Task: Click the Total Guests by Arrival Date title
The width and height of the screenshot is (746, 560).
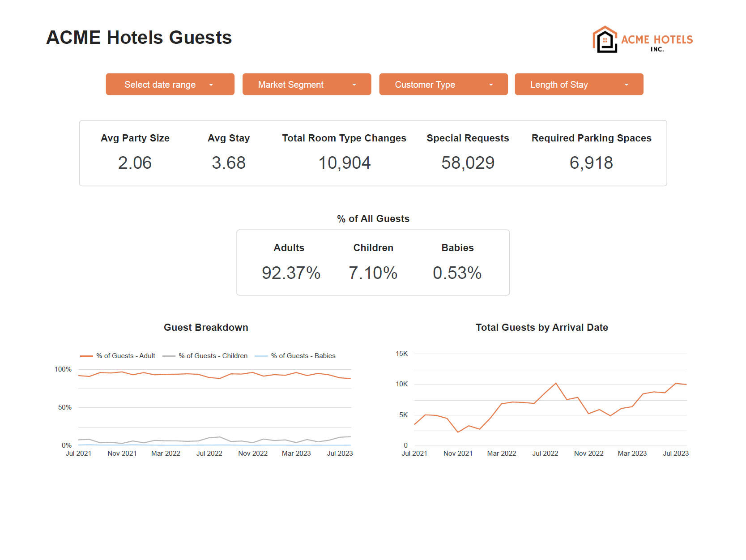Action: tap(541, 327)
